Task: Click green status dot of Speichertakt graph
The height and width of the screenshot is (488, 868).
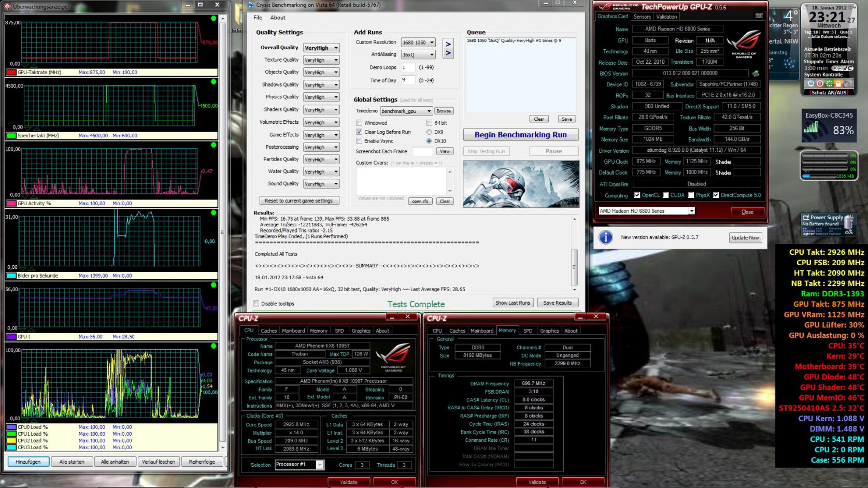Action: coord(214,82)
